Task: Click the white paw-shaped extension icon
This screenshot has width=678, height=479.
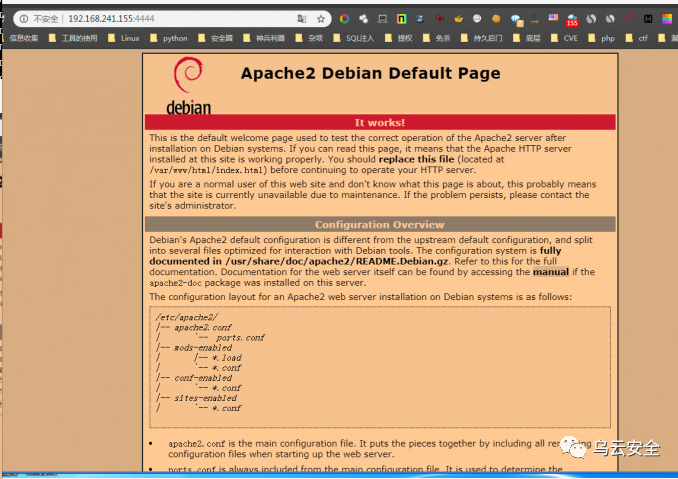Action: pyautogui.click(x=364, y=19)
